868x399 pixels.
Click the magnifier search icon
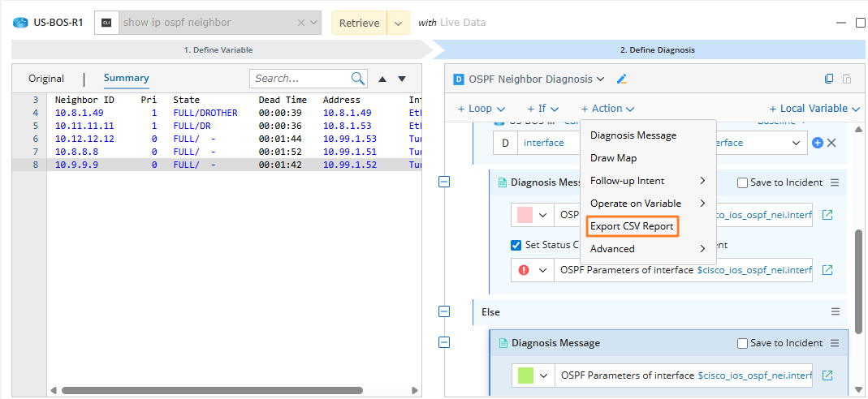(358, 79)
